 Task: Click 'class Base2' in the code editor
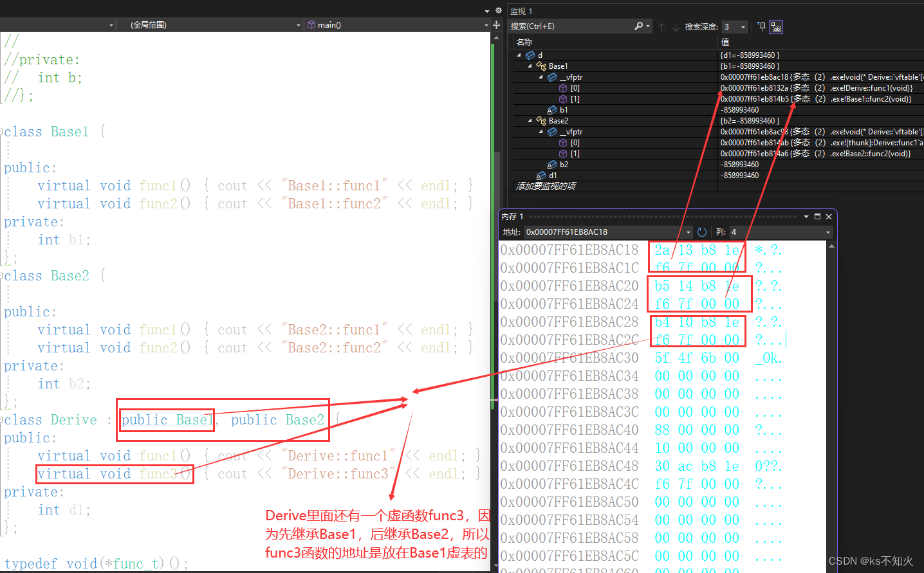[46, 276]
